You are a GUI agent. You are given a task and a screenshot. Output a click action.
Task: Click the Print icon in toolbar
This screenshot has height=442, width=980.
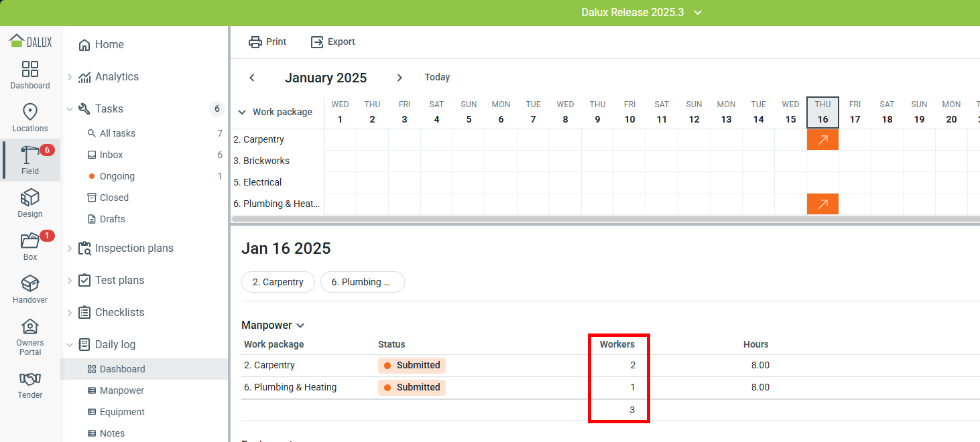click(255, 42)
